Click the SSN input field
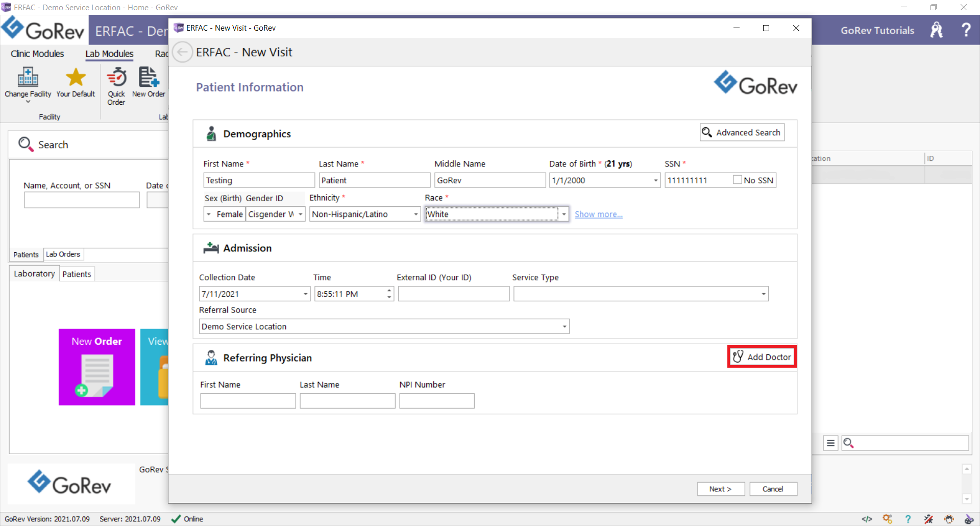980x526 pixels. pyautogui.click(x=697, y=180)
